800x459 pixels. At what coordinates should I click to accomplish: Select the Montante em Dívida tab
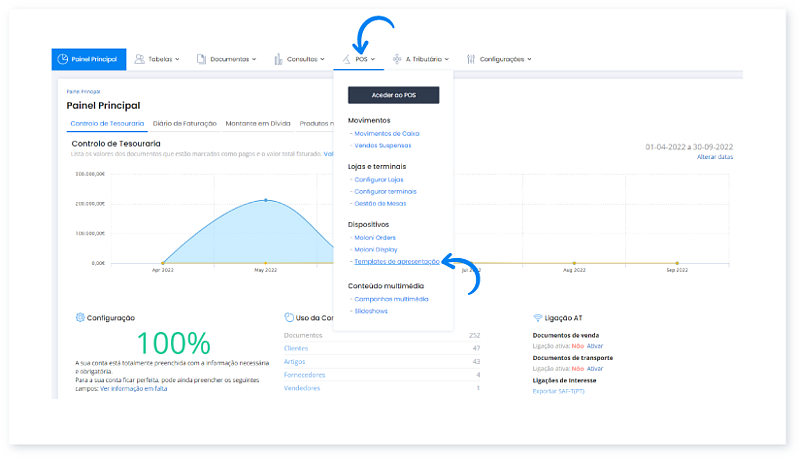coord(259,124)
